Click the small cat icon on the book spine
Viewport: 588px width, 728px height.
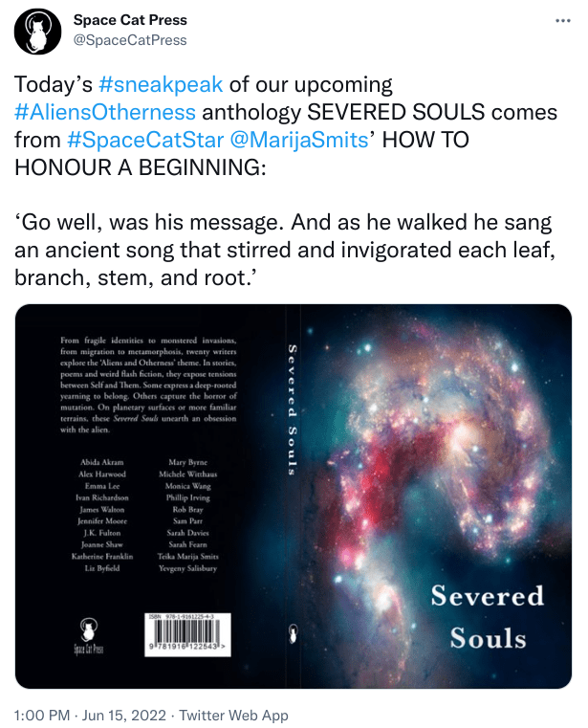[x=292, y=632]
